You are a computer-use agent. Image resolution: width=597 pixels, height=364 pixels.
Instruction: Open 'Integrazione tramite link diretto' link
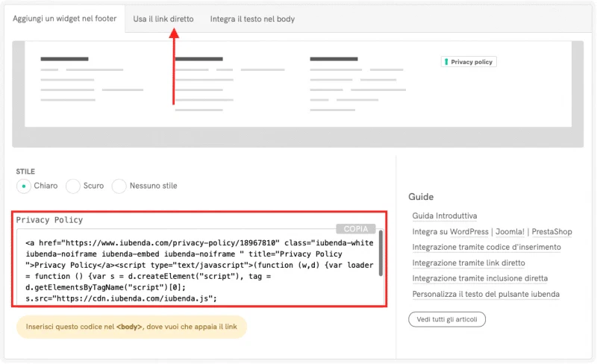tap(469, 263)
